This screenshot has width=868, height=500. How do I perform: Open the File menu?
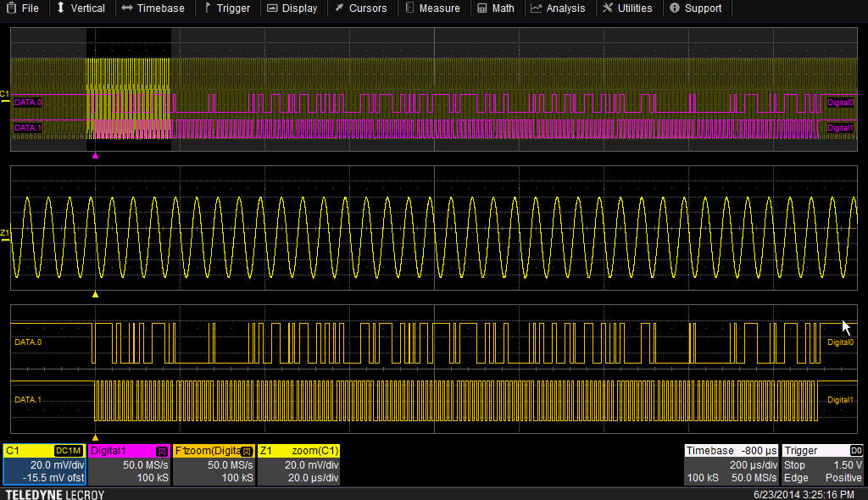pos(23,8)
